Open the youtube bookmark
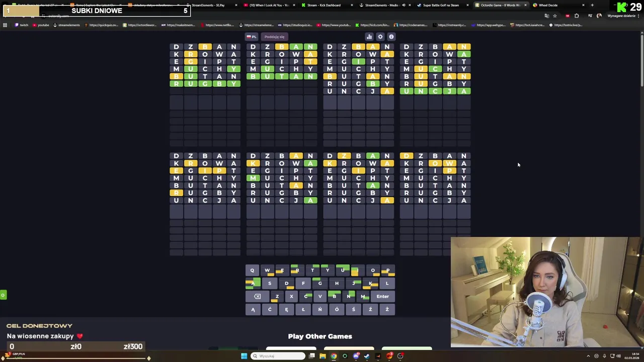Screen dimensions: 644x362 click(x=41, y=25)
